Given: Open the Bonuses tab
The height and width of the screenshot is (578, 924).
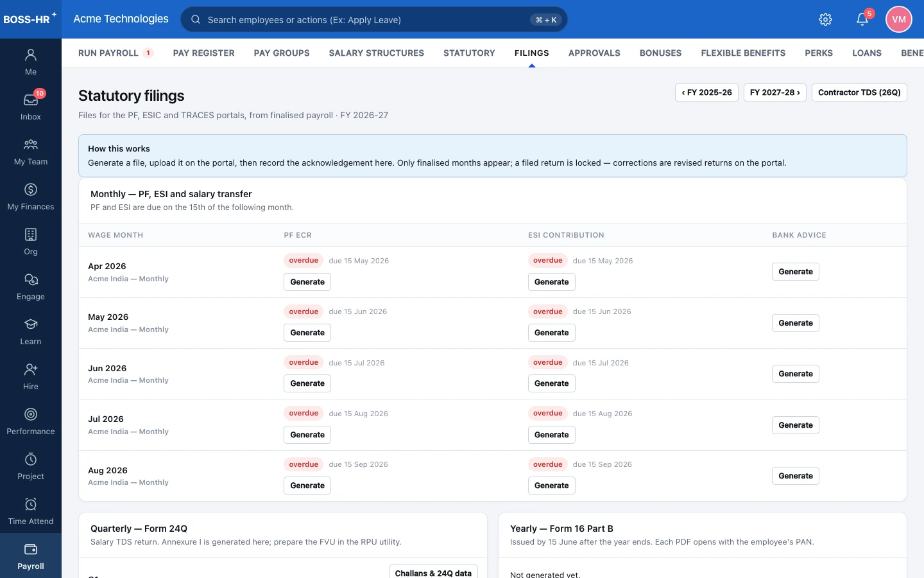Looking at the screenshot, I should pos(661,53).
